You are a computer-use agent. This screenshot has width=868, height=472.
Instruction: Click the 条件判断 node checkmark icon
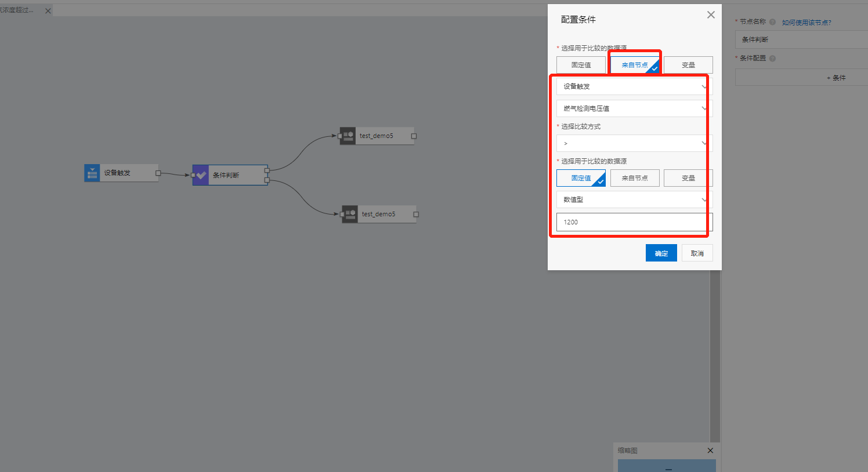[201, 175]
